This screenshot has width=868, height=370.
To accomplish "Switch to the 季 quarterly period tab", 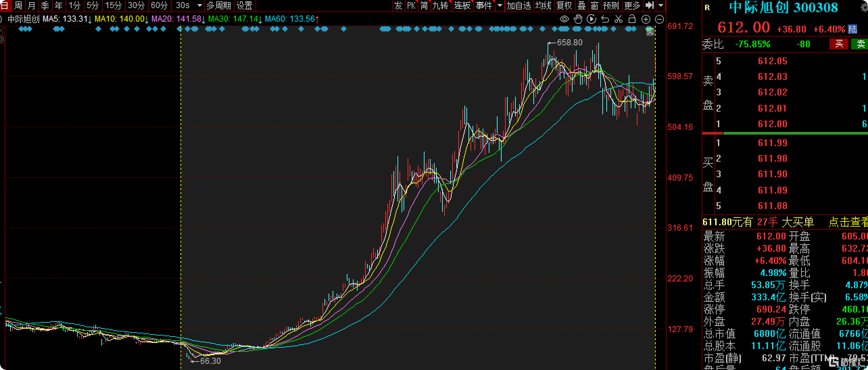I will point(45,5).
